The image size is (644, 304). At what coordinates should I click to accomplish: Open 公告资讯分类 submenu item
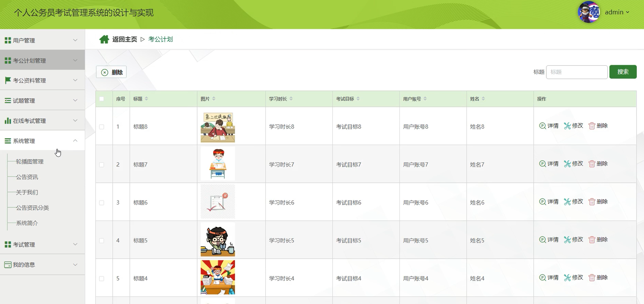tap(32, 208)
